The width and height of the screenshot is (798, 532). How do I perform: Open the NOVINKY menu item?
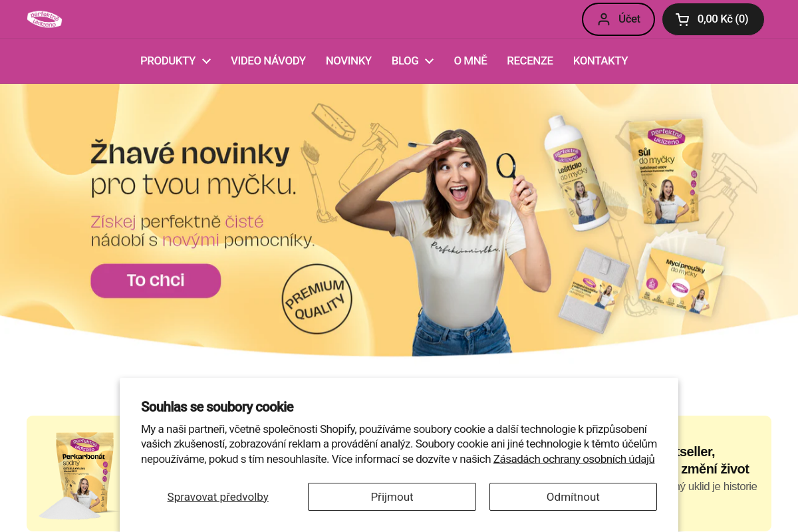pos(348,61)
